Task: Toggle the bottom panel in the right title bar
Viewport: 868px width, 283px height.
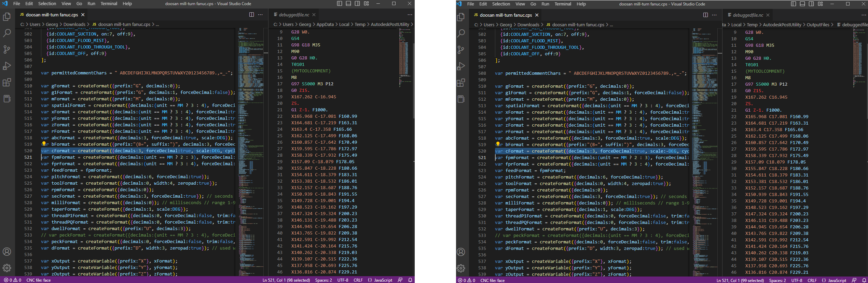Action: click(x=802, y=4)
